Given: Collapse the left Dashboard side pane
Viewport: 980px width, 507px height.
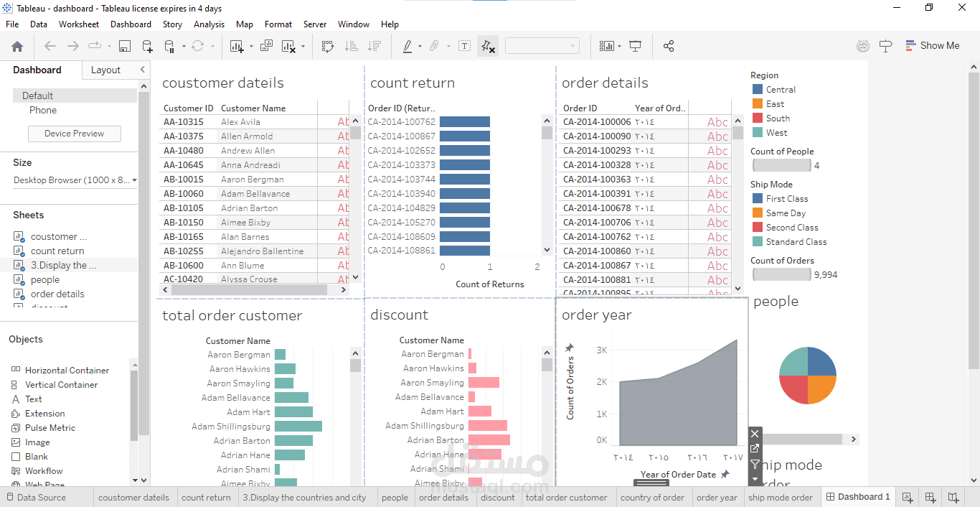Looking at the screenshot, I should [142, 70].
